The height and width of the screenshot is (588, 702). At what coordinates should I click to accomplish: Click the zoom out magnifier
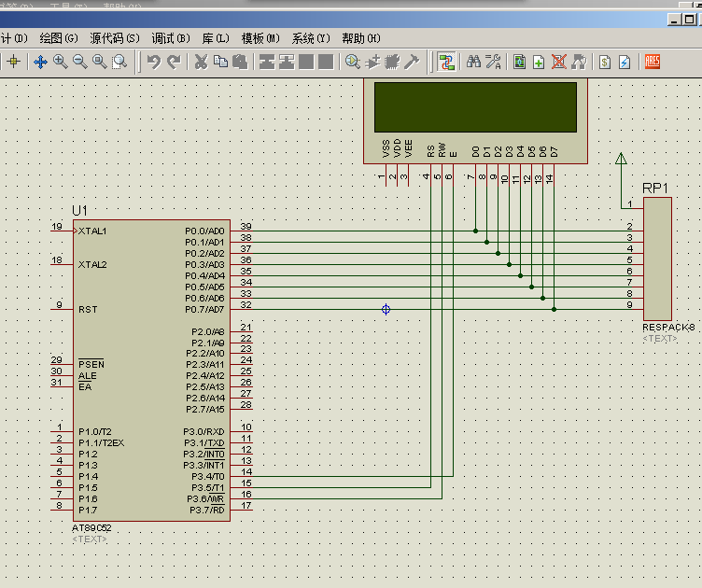(79, 62)
